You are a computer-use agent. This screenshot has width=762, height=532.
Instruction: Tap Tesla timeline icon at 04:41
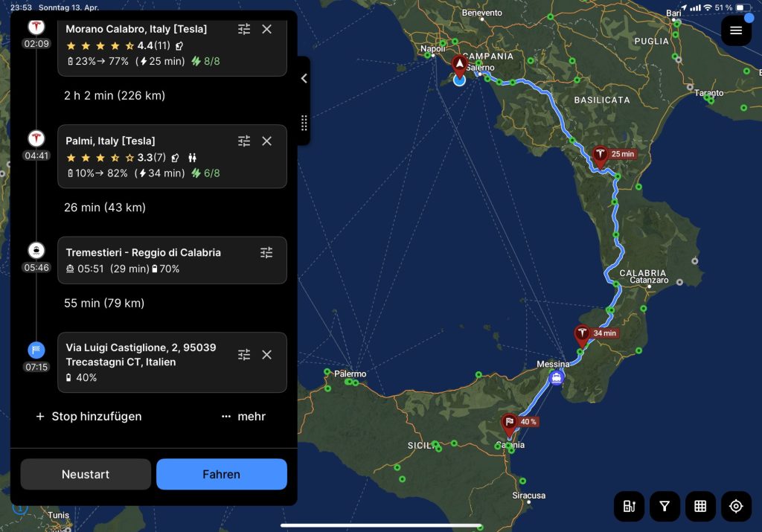coord(36,138)
